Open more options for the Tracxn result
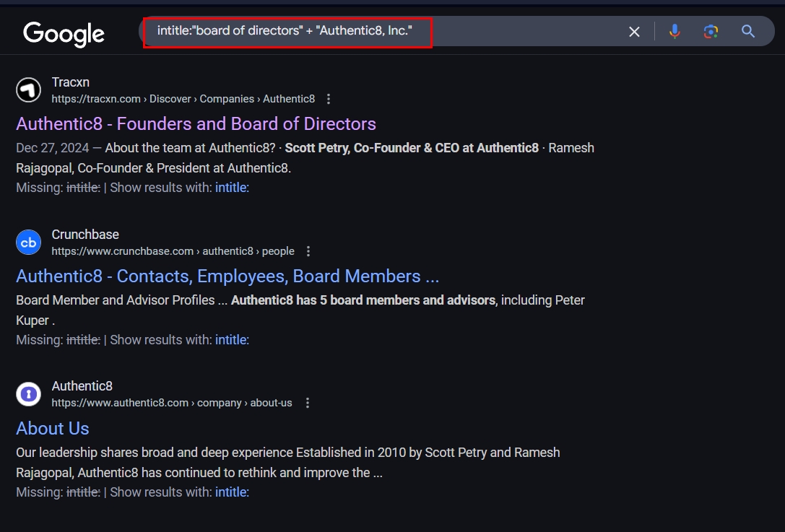Viewport: 785px width, 532px height. coord(329,99)
